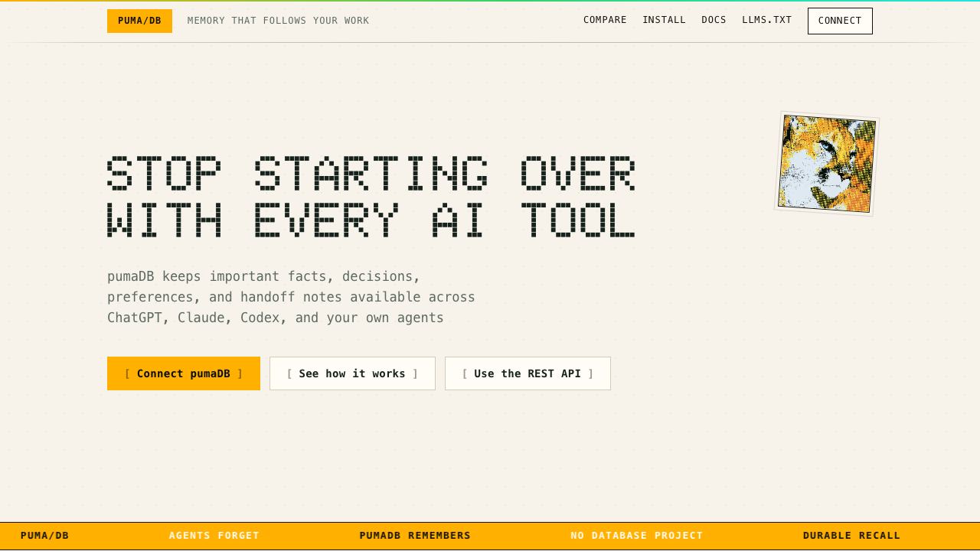Click the header tagline 'Memory that follows your work'
This screenshot has height=551, width=980.
coord(278,21)
